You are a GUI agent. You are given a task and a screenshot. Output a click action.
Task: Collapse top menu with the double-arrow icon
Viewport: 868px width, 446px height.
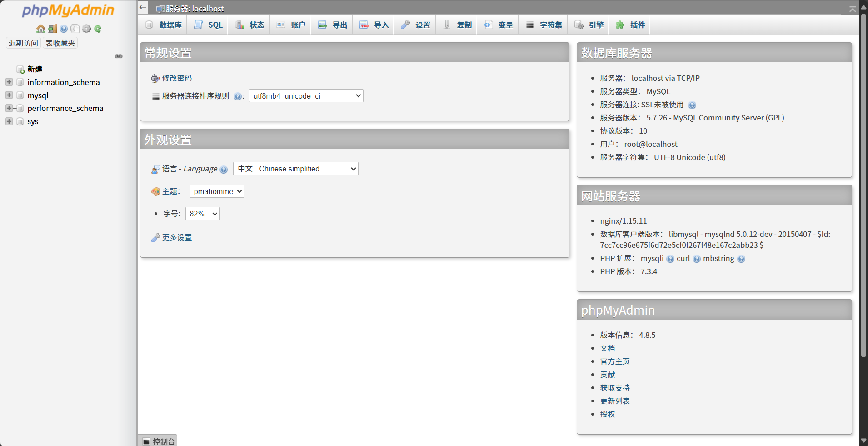(x=853, y=9)
